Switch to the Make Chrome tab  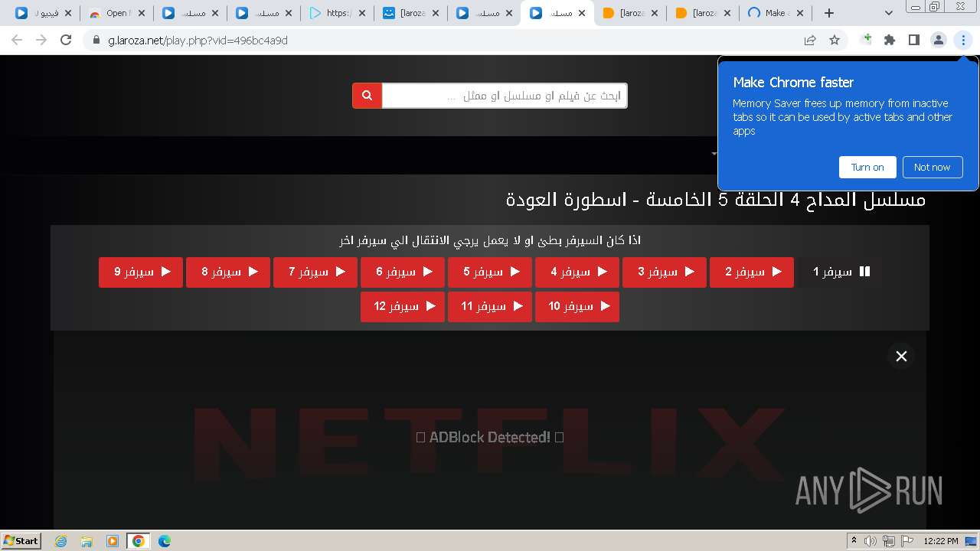pyautogui.click(x=775, y=13)
